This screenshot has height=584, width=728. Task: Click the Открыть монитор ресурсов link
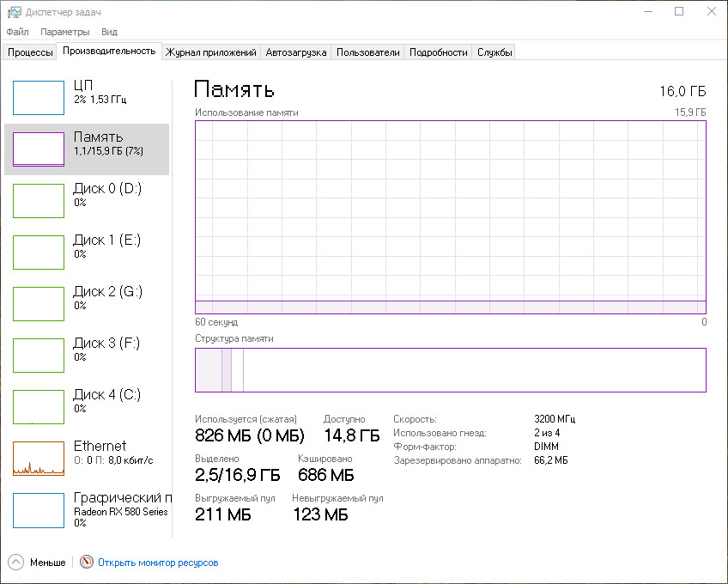tap(158, 563)
